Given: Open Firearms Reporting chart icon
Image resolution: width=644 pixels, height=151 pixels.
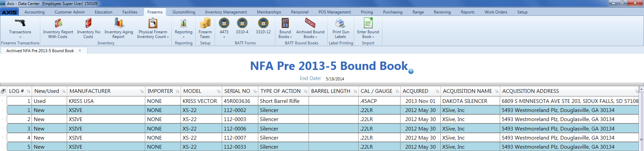Looking at the screenshot, I should 183,23.
